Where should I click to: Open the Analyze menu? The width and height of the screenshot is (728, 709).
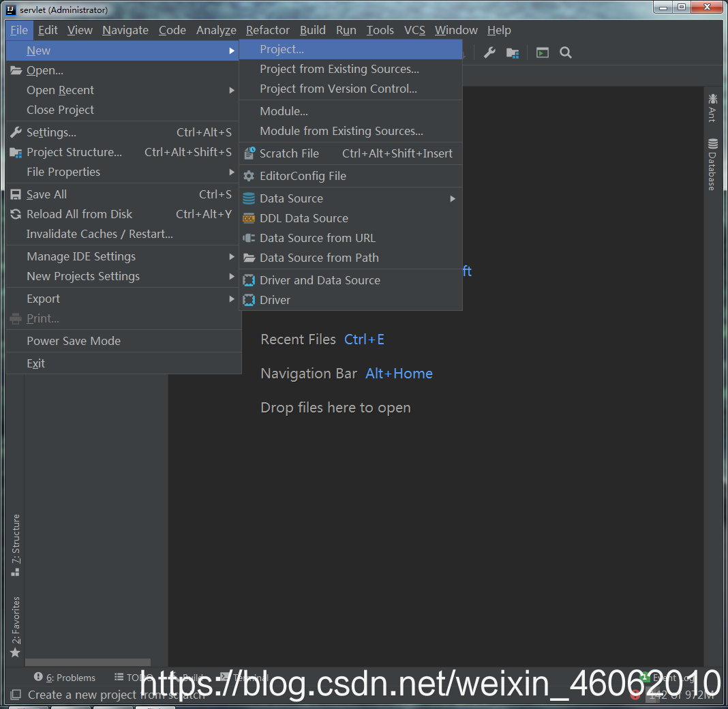(216, 30)
